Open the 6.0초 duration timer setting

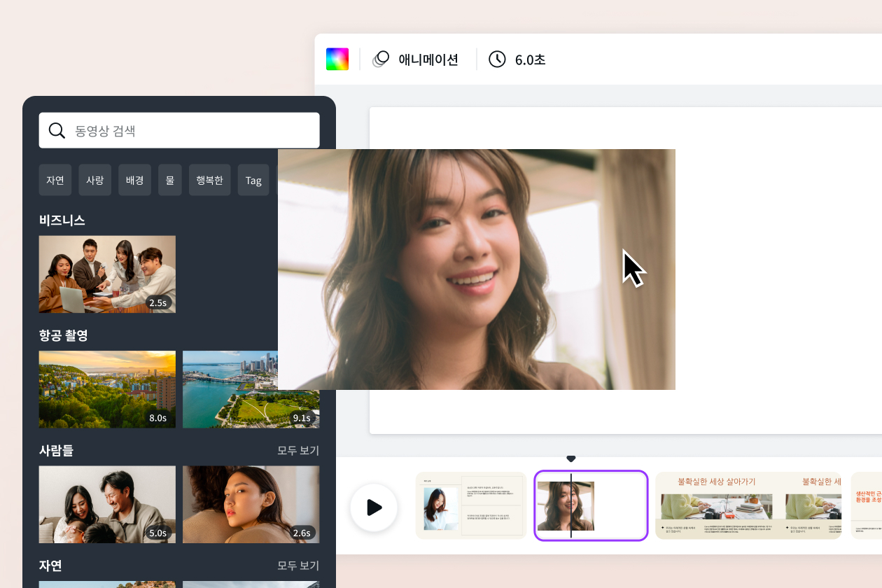pyautogui.click(x=517, y=59)
